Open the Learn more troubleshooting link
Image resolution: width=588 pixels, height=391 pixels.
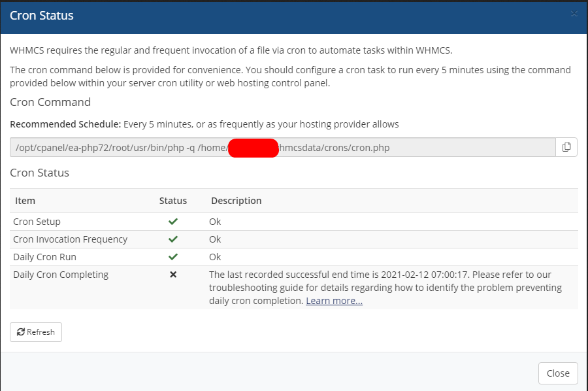[x=334, y=301]
